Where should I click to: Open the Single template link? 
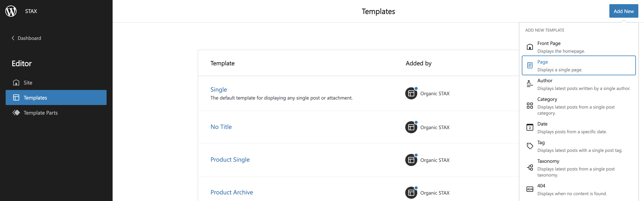click(x=218, y=90)
